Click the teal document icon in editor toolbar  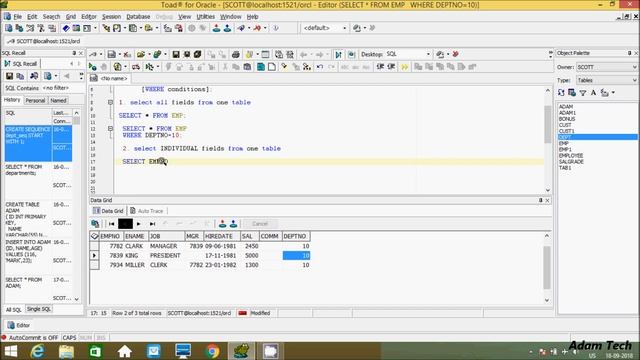(261, 67)
